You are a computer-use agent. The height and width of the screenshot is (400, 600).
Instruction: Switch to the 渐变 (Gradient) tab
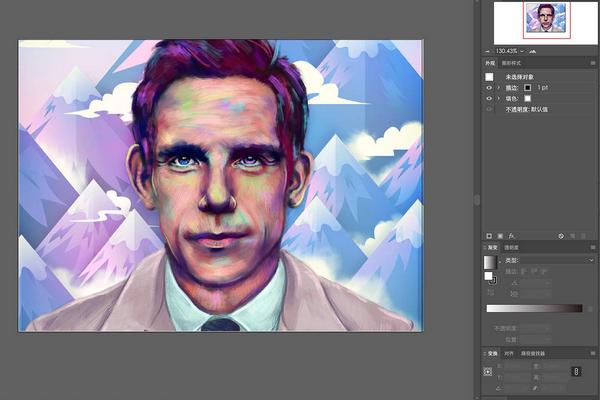[492, 248]
